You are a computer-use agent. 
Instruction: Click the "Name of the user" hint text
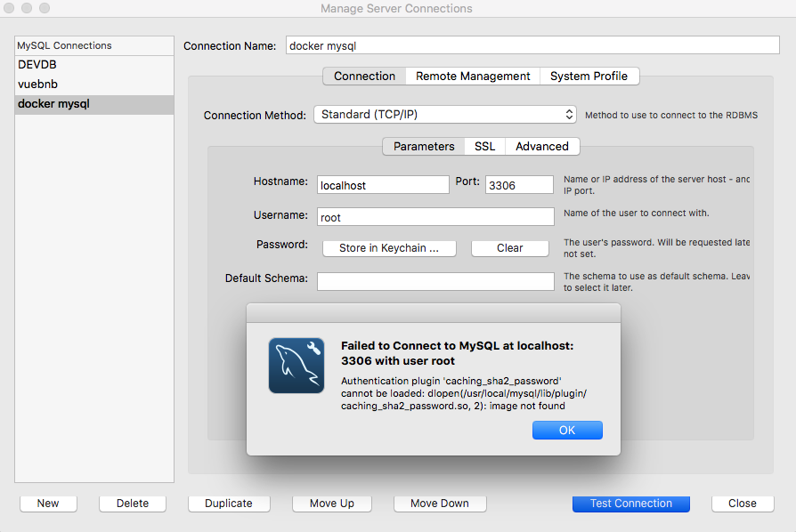[636, 213]
